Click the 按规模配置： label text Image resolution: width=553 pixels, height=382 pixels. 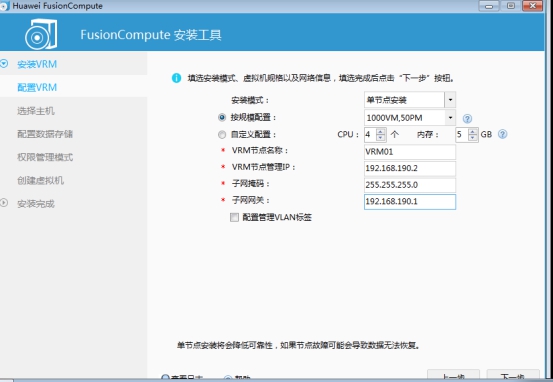[253, 117]
